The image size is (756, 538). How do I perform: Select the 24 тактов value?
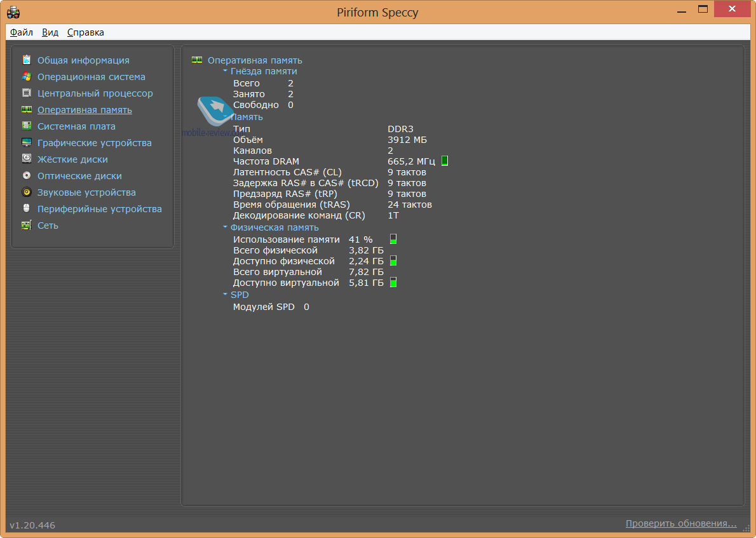click(410, 205)
